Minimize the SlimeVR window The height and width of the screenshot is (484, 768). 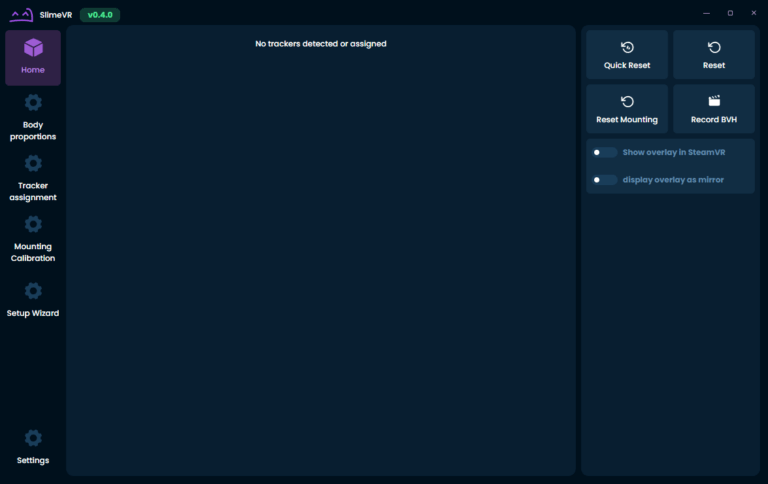[x=707, y=13]
